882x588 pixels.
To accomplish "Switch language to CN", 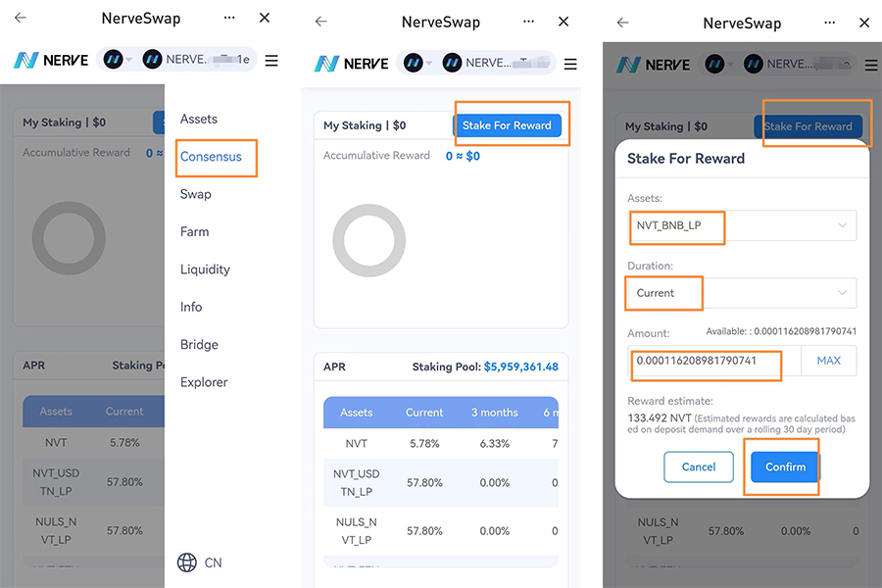I will (x=213, y=563).
